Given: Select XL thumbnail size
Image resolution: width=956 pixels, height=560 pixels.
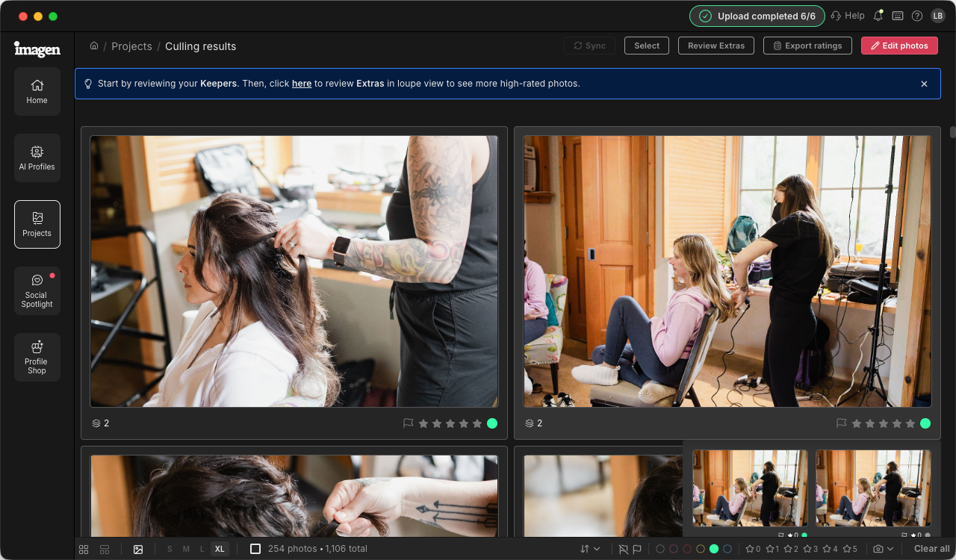Looking at the screenshot, I should (x=220, y=549).
